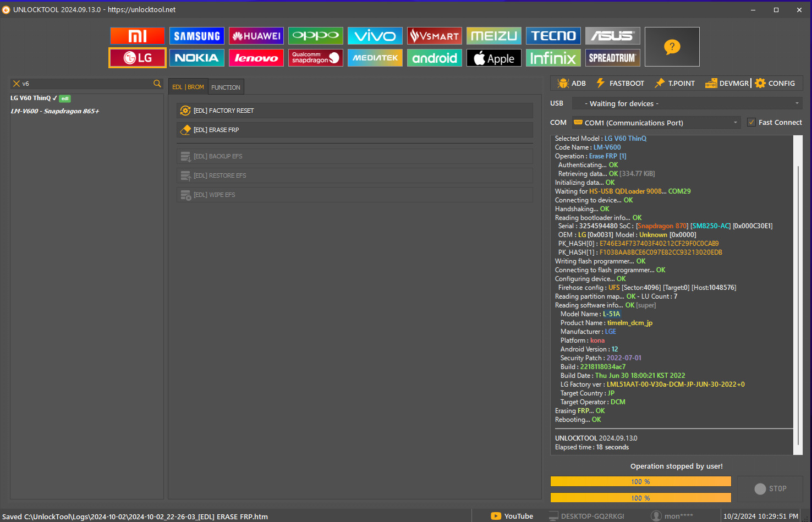Image resolution: width=812 pixels, height=522 pixels.
Task: Run [EDL] FACTORY RESET
Action: tap(355, 111)
